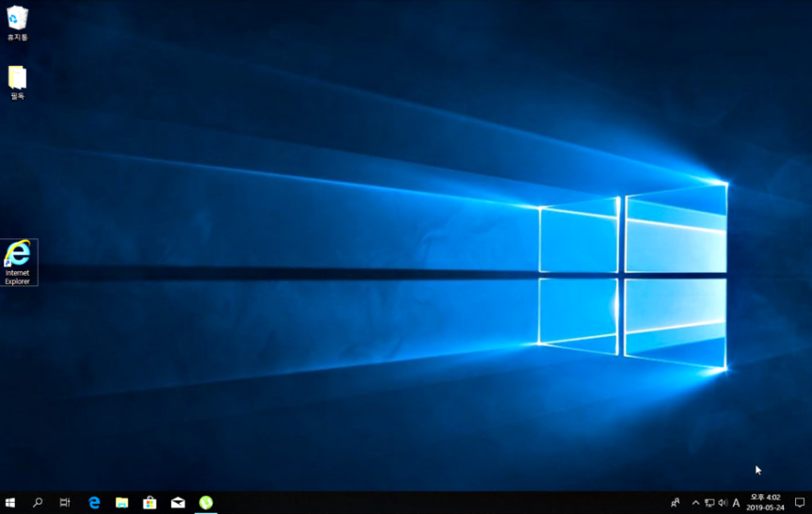Open the Windows Start menu
The image size is (812, 514).
point(9,503)
